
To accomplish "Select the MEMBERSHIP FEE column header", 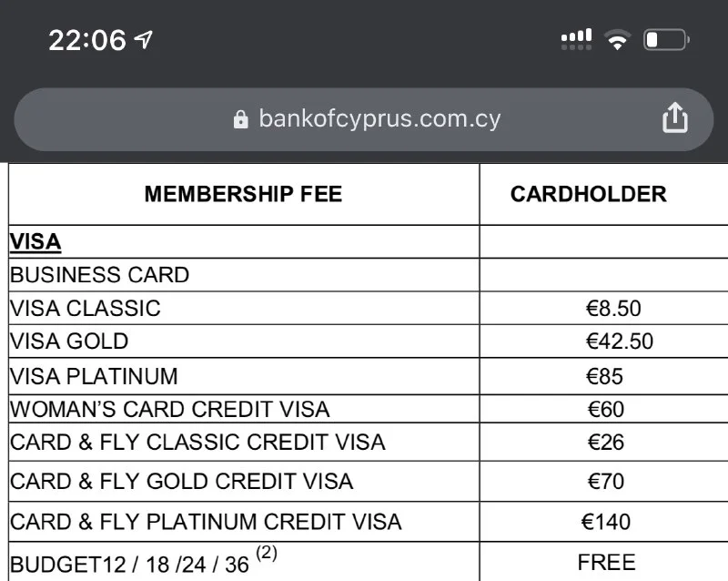I will pyautogui.click(x=243, y=194).
